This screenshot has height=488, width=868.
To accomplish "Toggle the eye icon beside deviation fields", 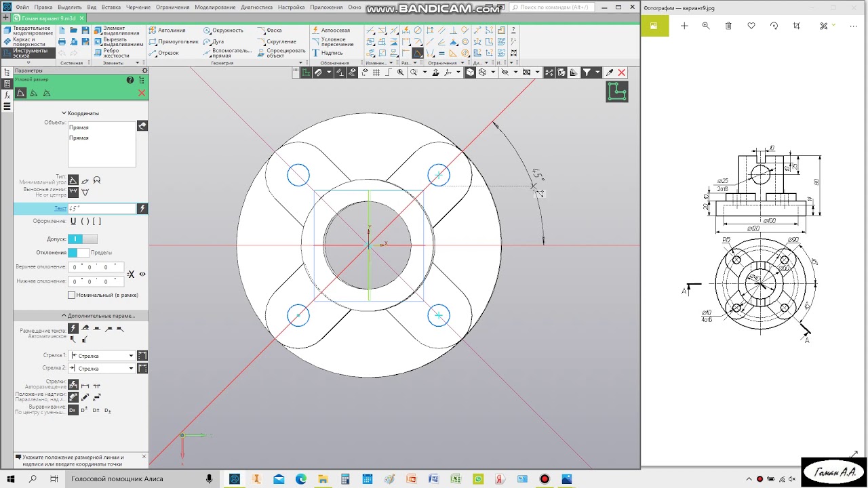I will pyautogui.click(x=142, y=274).
